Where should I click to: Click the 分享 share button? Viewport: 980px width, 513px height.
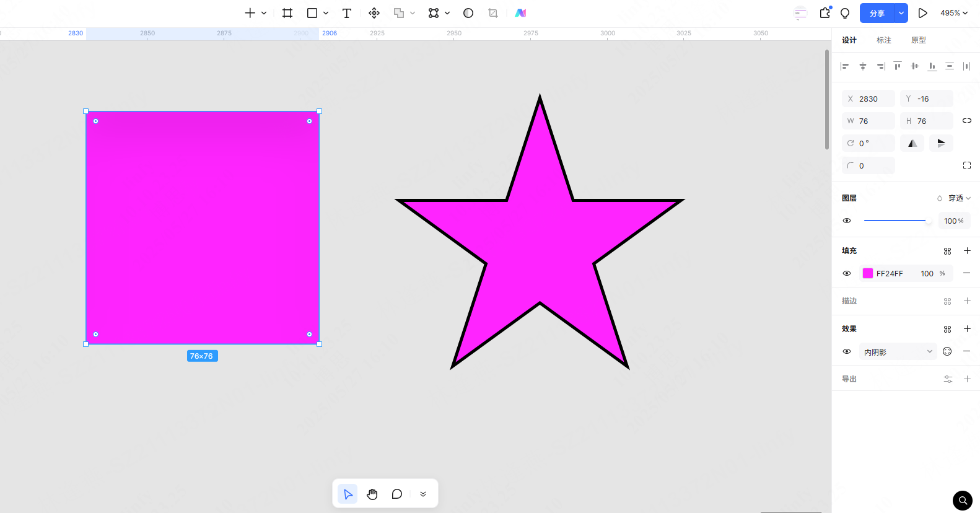pos(877,13)
